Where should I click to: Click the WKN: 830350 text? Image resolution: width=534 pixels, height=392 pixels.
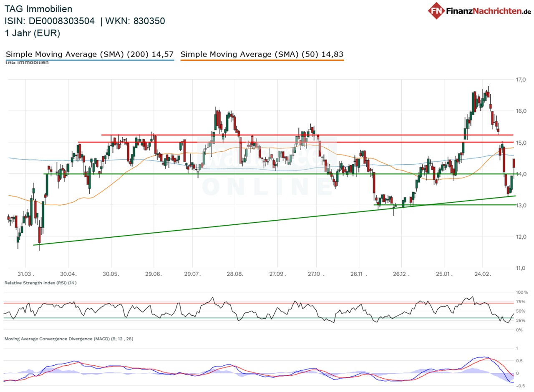(x=136, y=21)
